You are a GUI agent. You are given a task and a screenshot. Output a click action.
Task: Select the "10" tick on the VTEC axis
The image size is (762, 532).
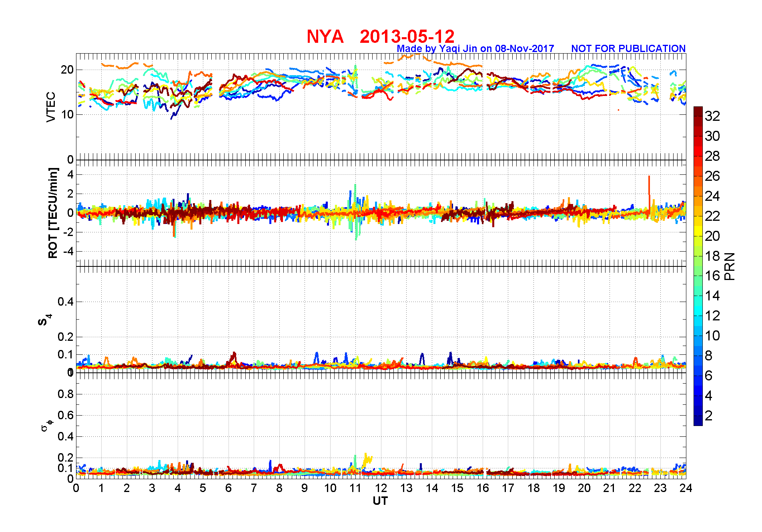click(x=67, y=114)
